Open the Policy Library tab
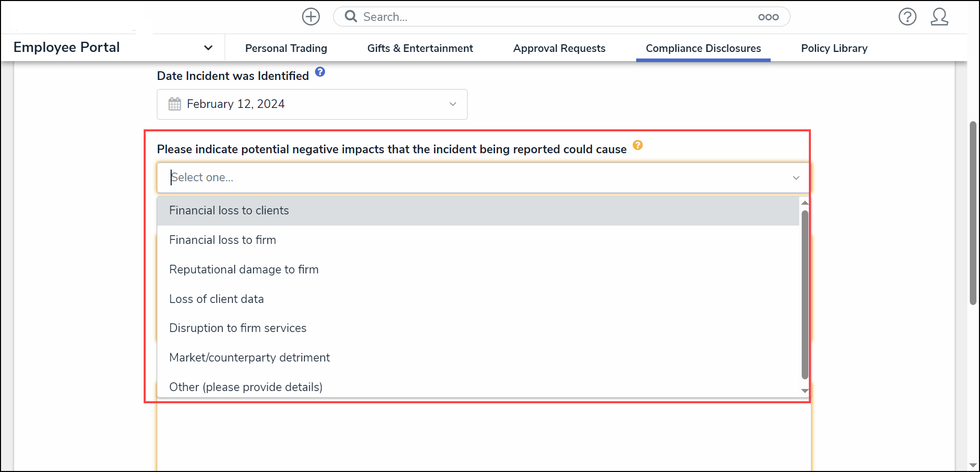 tap(834, 48)
